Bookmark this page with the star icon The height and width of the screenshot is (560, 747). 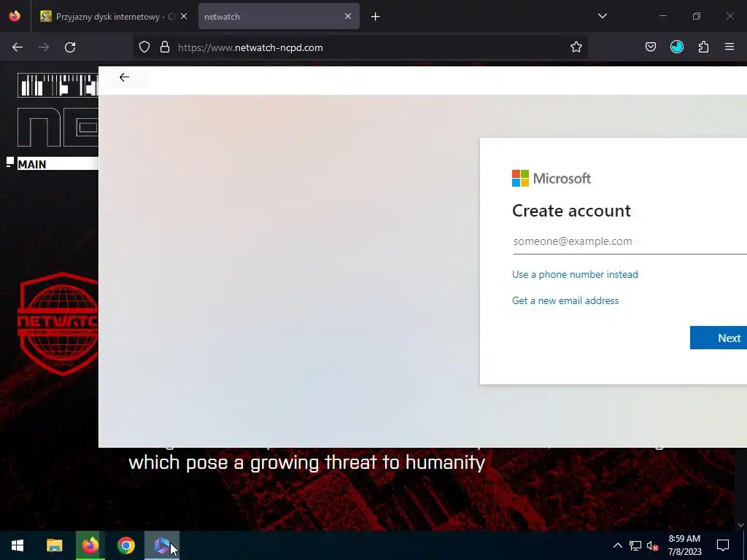576,47
